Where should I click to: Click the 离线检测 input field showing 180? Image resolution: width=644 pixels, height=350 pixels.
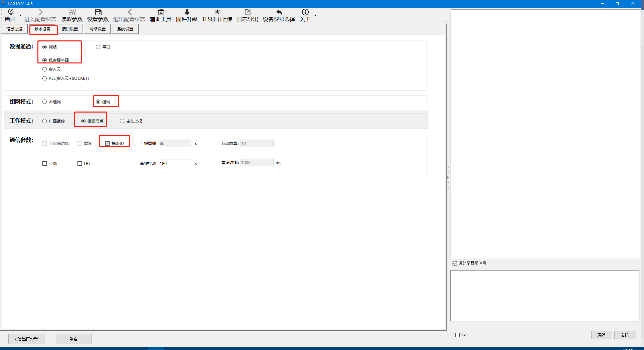(x=175, y=163)
